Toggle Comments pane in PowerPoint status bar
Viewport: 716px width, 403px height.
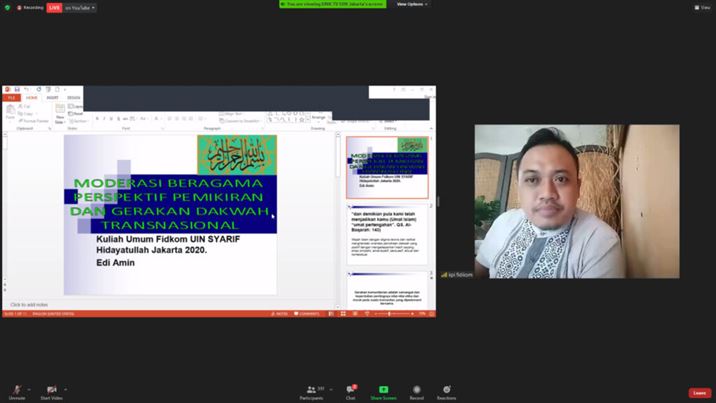tap(307, 313)
